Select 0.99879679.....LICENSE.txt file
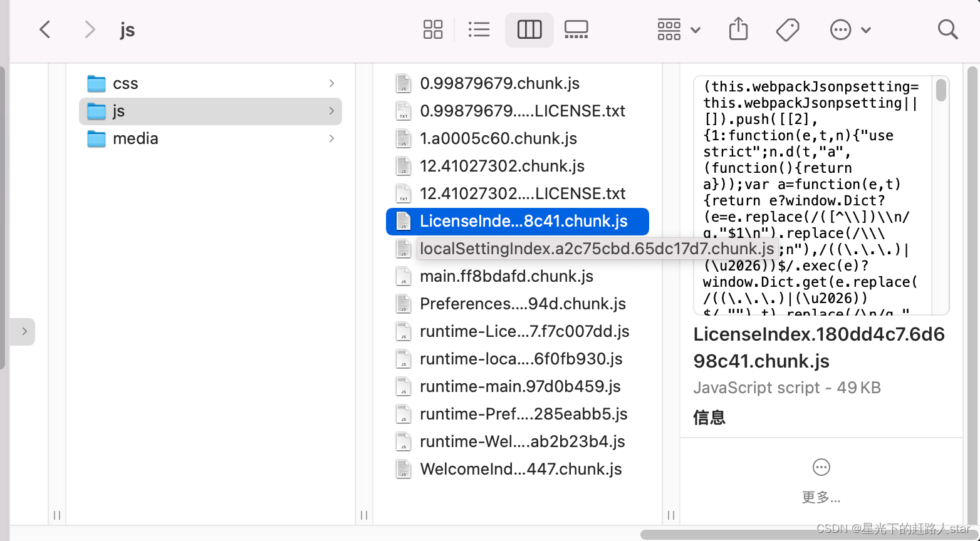Screen dimensions: 980x541 tap(518, 111)
